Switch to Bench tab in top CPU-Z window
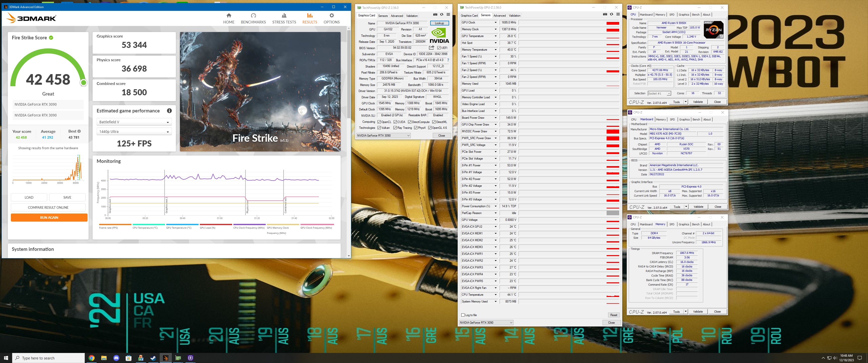The height and width of the screenshot is (363, 868). (x=695, y=14)
